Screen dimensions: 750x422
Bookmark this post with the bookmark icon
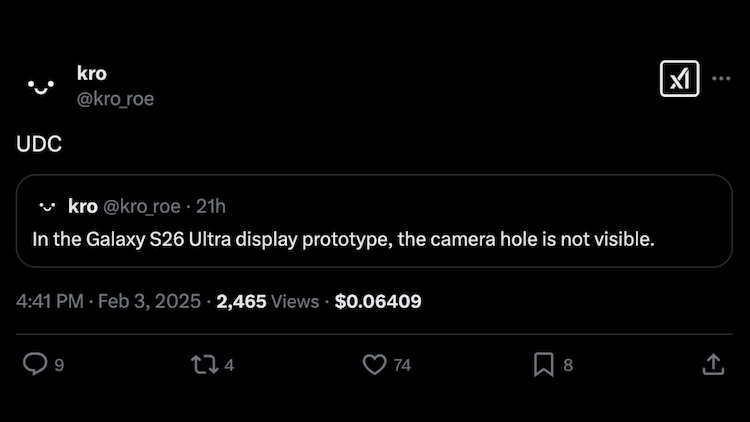(543, 365)
